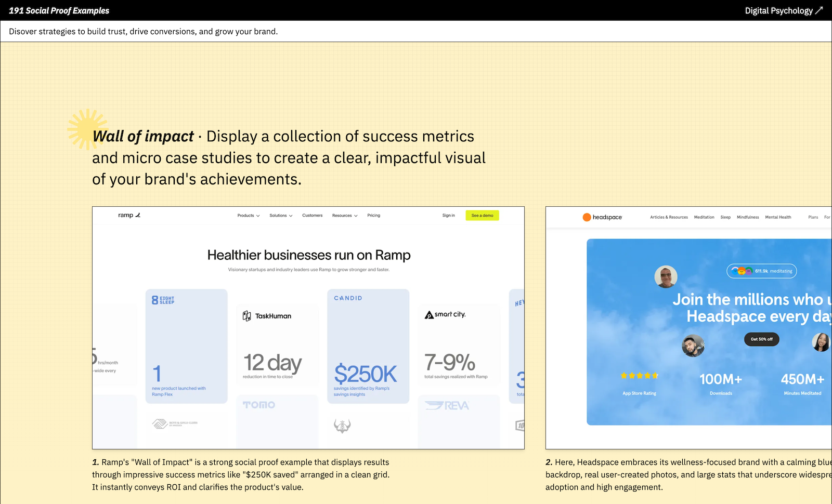Select the 7-9% total savings metric
The width and height of the screenshot is (832, 504).
coord(450,362)
